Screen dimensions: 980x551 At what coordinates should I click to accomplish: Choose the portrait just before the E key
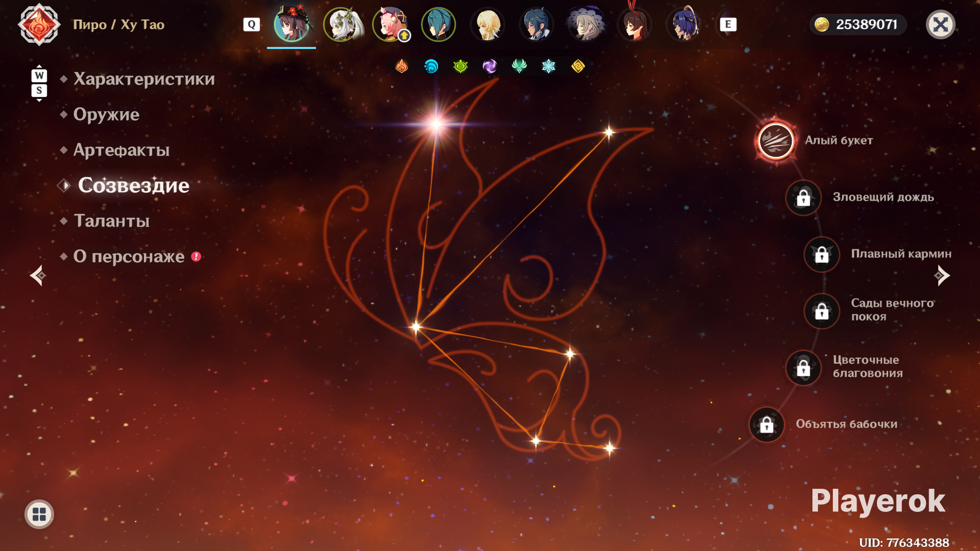[x=683, y=24]
